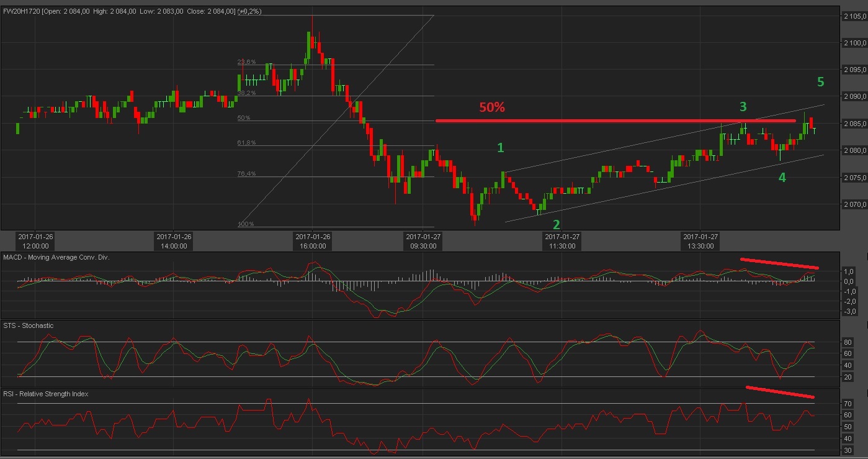
Task: Select the 2 085,0 price axis label
Action: (854, 124)
